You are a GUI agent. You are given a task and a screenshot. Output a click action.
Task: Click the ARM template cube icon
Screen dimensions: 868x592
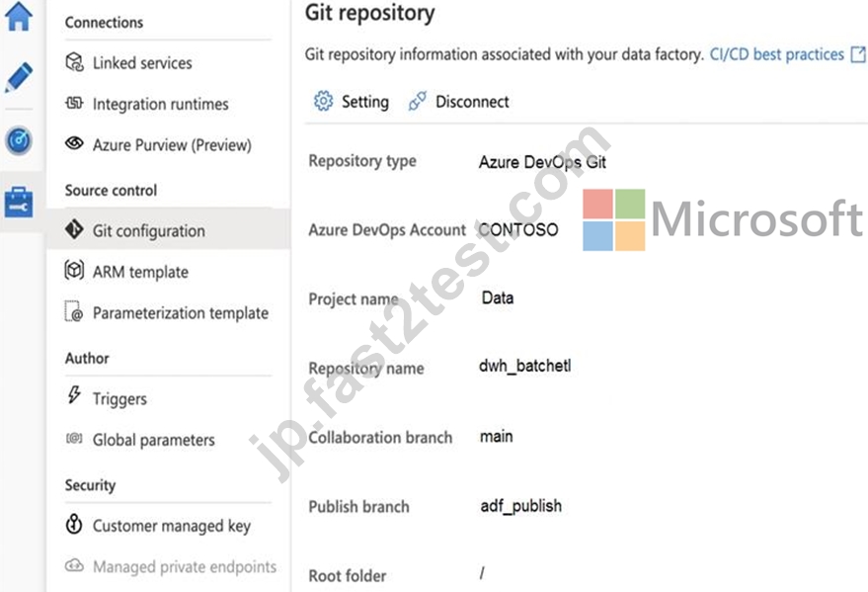point(74,271)
